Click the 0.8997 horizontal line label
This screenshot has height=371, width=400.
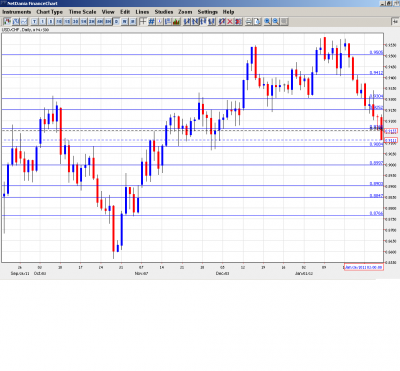click(376, 163)
